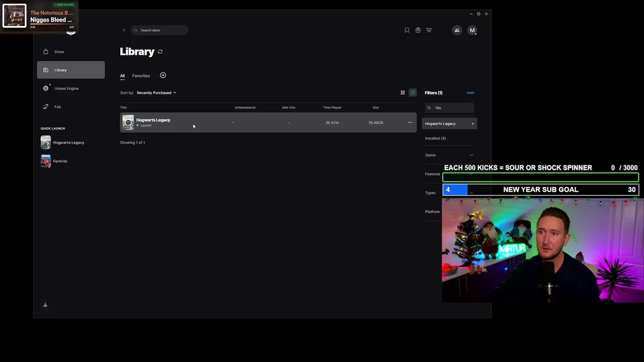Click the Hogwarts Legacy row thumbnail
The image size is (644, 362).
pos(128,123)
